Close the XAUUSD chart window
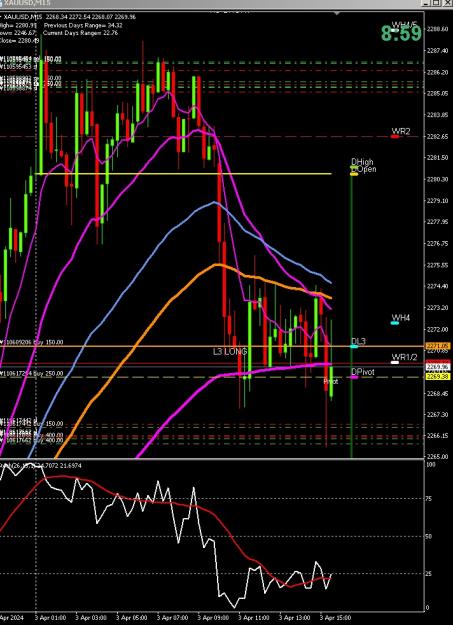 click(x=447, y=3)
